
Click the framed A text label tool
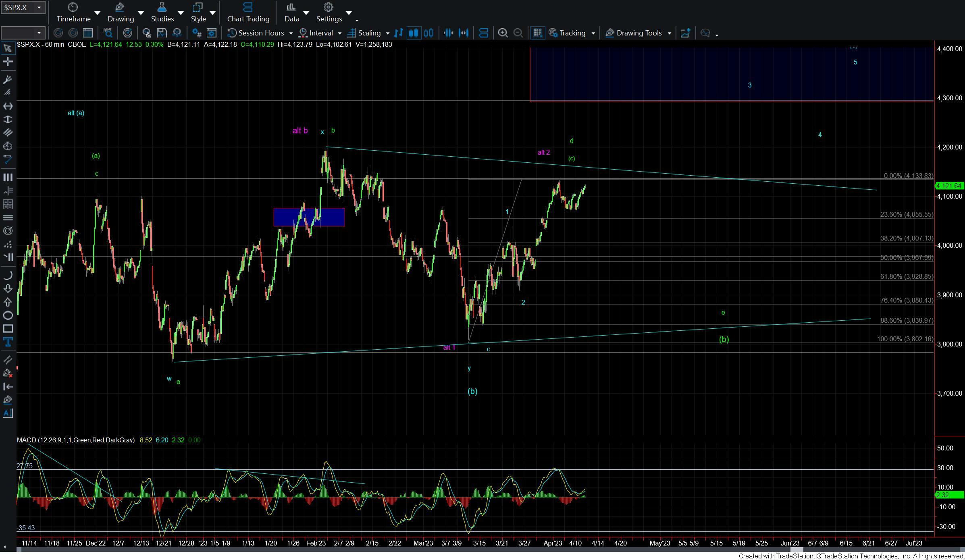(8, 413)
